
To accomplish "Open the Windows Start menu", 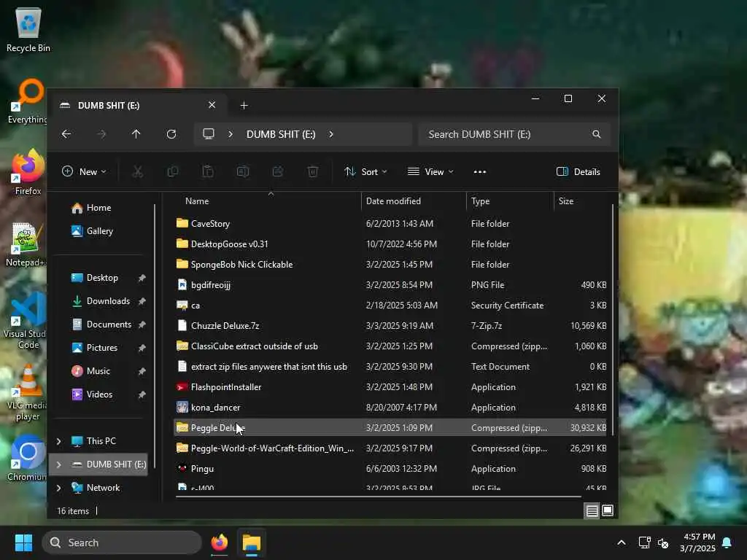I will click(x=23, y=542).
